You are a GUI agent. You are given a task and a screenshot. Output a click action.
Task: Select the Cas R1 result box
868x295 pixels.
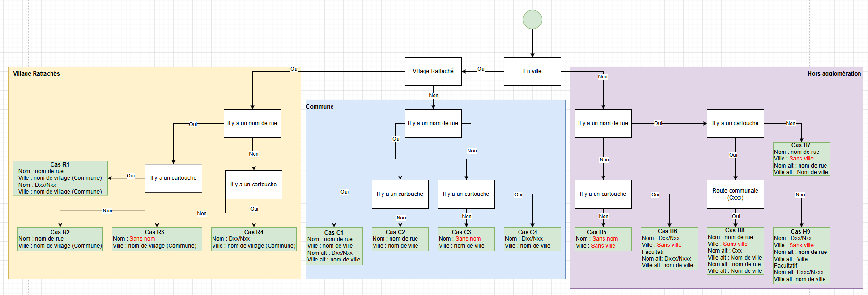coord(60,178)
